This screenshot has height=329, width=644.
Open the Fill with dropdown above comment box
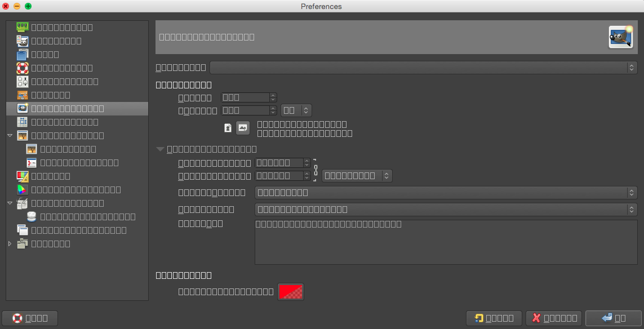pyautogui.click(x=446, y=210)
